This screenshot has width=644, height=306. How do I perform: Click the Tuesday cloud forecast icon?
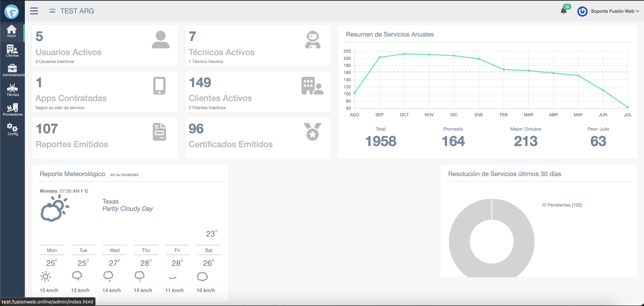(x=77, y=276)
